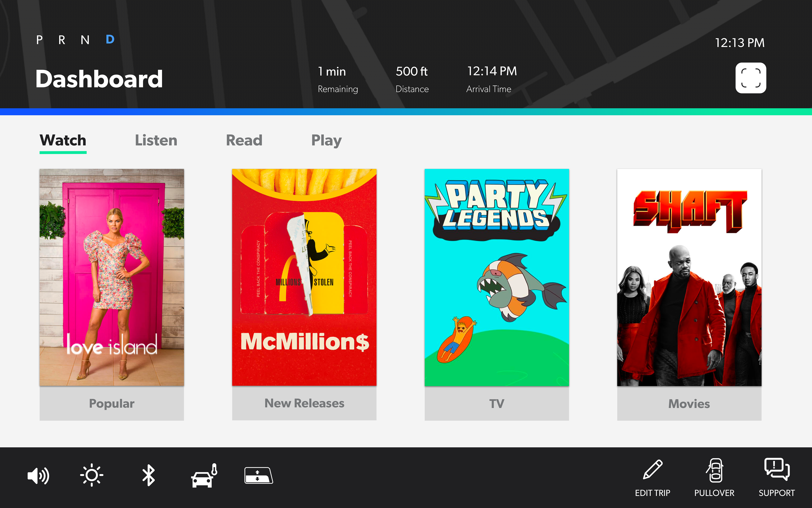Click the R gear indicator
The image size is (812, 508).
[62, 40]
